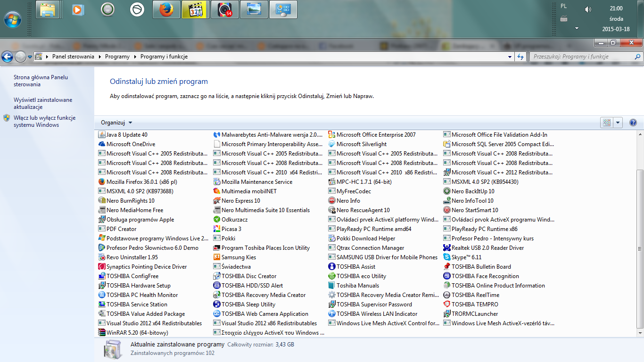Screen dimensions: 644x362
Task: Select Microsoft Primary Interoperability Assemblies entry
Action: [x=268, y=144]
